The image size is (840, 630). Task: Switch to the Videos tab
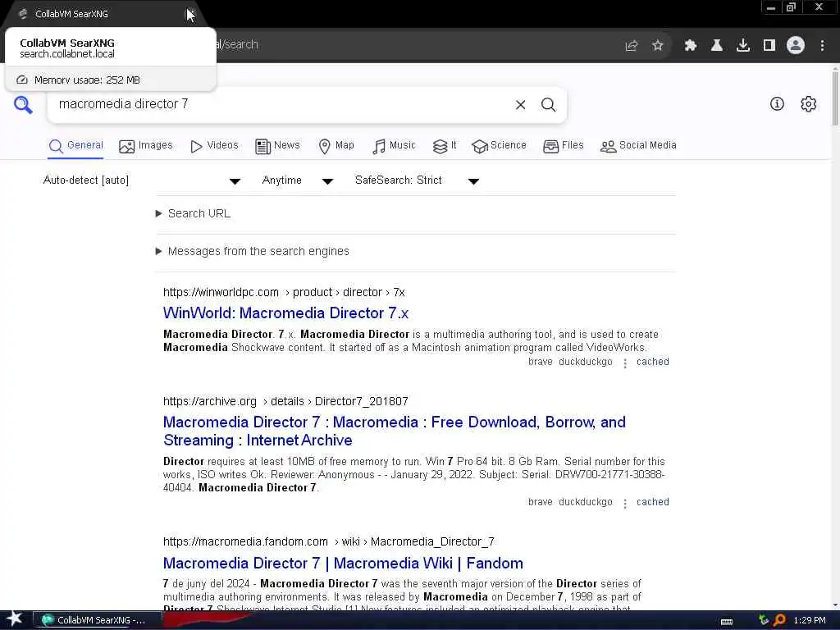tap(214, 146)
